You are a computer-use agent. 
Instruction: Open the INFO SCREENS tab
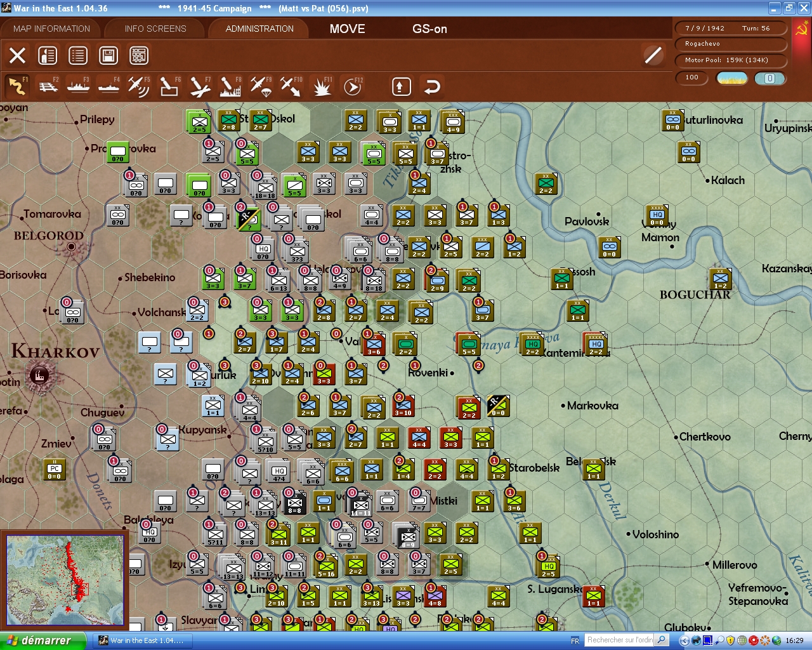(x=155, y=29)
